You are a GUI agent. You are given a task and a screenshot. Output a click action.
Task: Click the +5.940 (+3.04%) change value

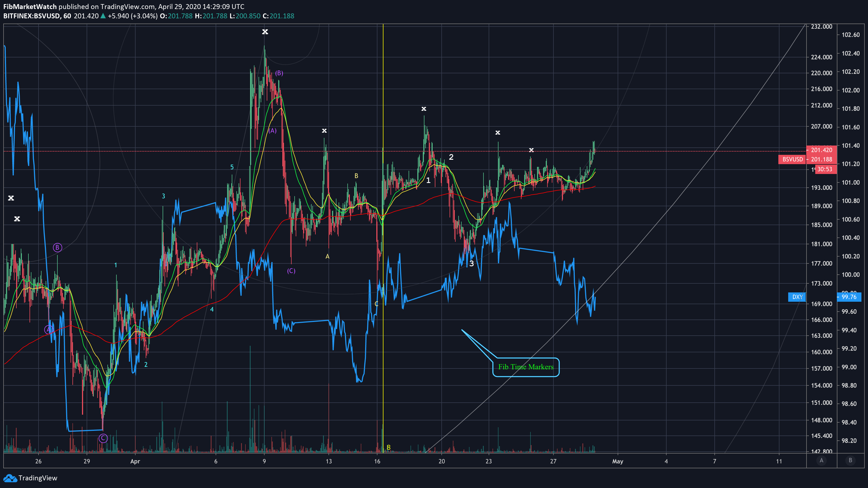pos(133,16)
